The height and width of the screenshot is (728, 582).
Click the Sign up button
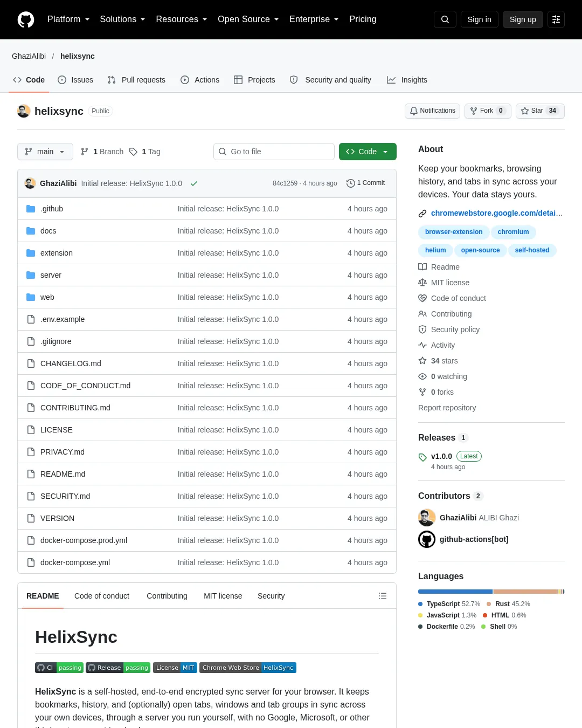[x=523, y=19]
